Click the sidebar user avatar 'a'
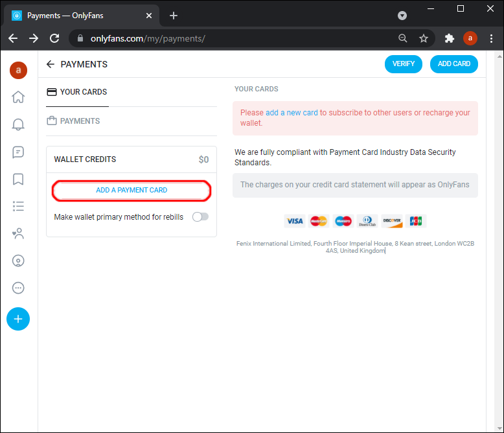 pos(18,70)
